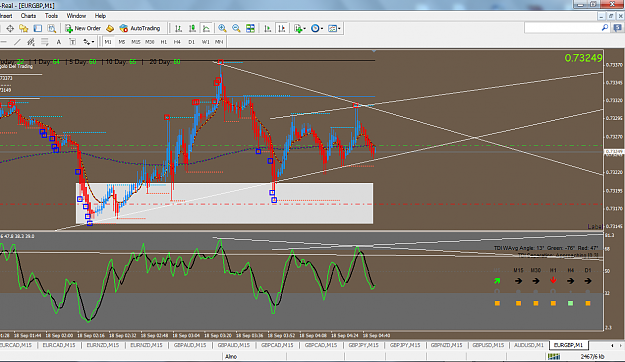Image resolution: width=625 pixels, height=362 pixels.
Task: Expand the Templates dropdown arrow
Action: tap(339, 29)
